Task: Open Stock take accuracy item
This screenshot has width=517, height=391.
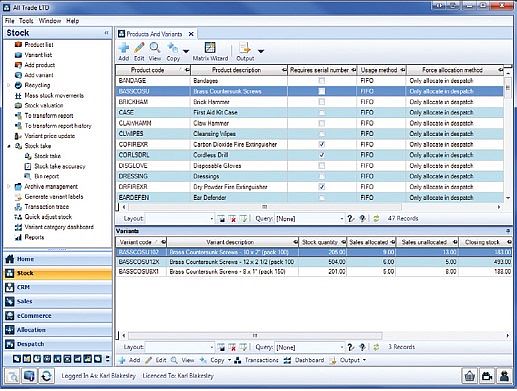Action: 60,166
